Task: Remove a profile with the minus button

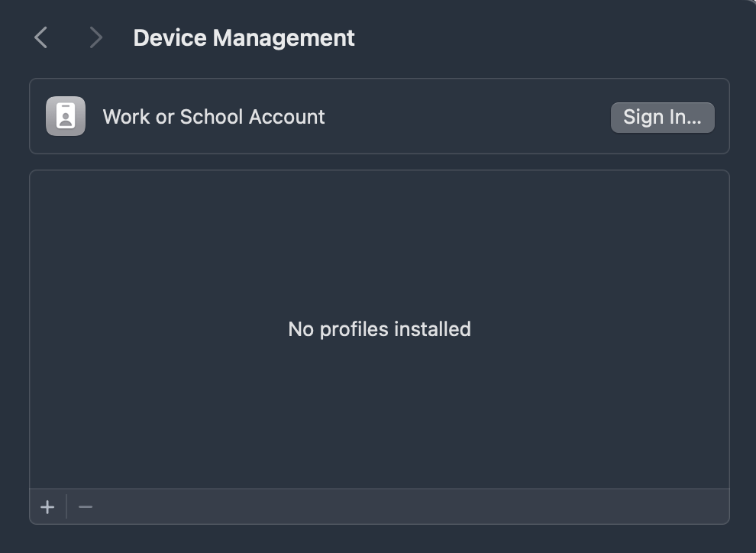Action: pos(86,506)
